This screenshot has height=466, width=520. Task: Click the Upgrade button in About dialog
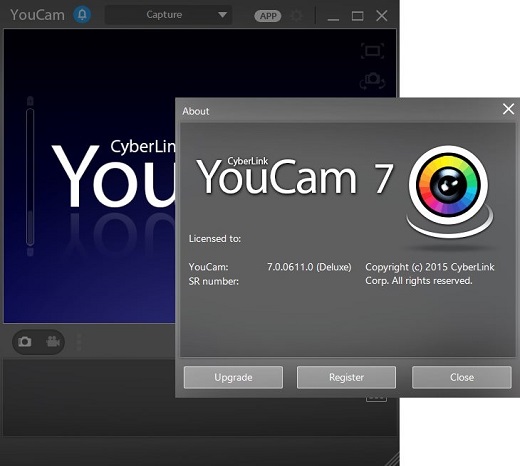[x=233, y=377]
